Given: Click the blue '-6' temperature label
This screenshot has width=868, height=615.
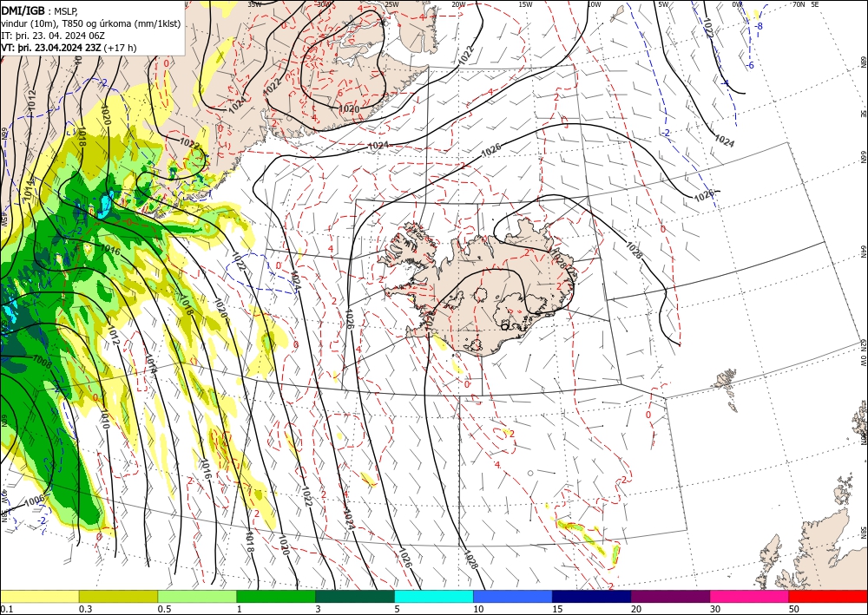Looking at the screenshot, I should [750, 65].
